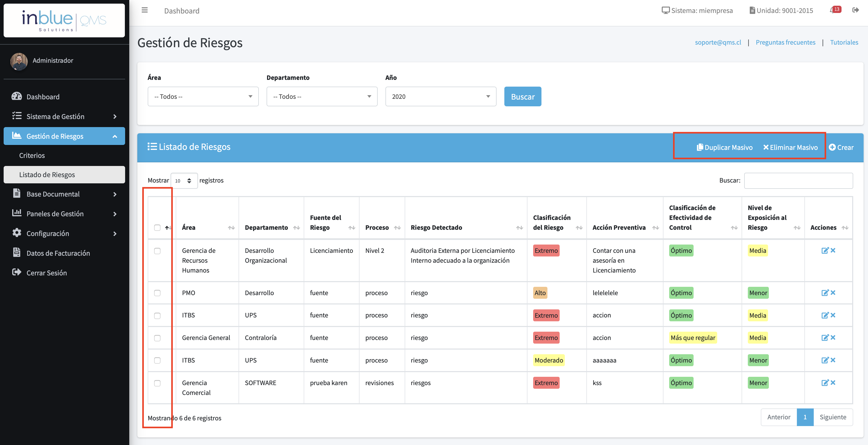This screenshot has width=868, height=445.
Task: Click Sistema: miempresa in top bar
Action: (697, 10)
